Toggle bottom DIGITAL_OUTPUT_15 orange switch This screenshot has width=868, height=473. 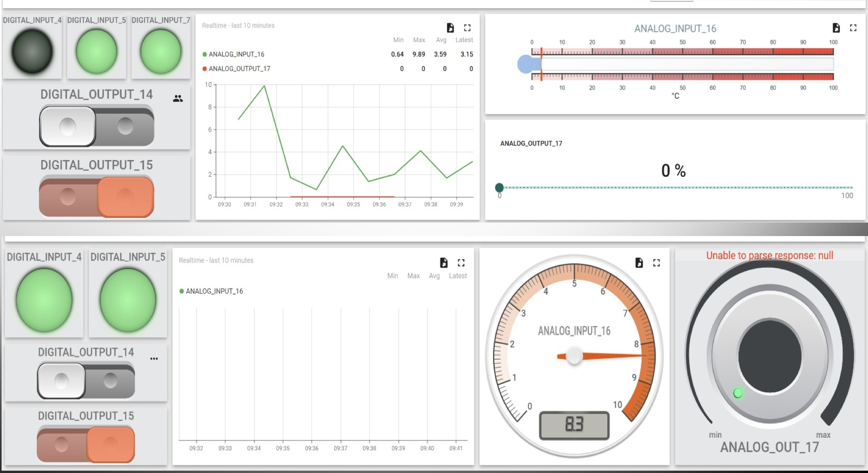[x=86, y=444]
